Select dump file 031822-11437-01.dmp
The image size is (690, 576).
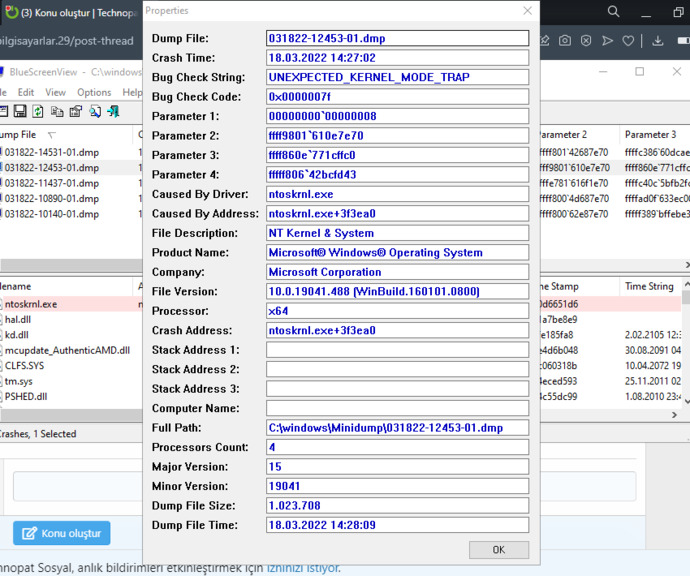(x=51, y=183)
